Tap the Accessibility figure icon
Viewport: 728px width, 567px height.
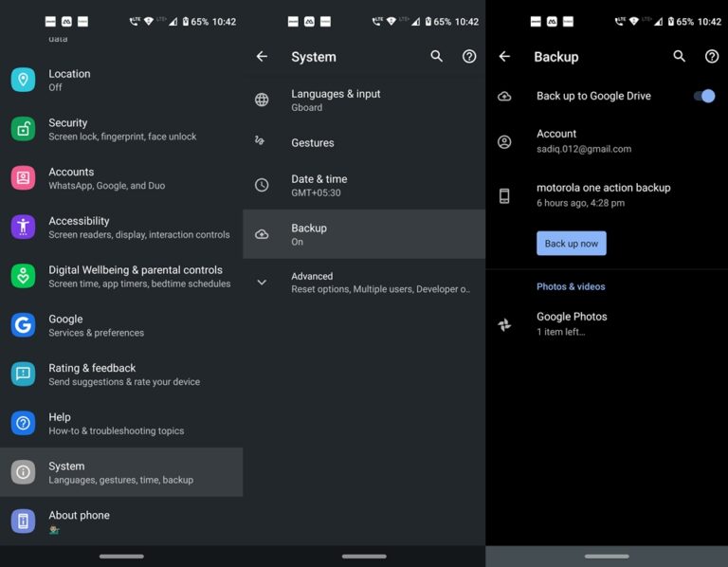23,227
